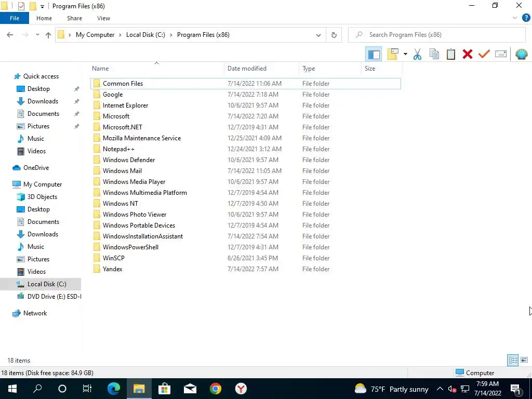Open the Share ribbon tab
Screen dimensions: 532x399
[74, 18]
